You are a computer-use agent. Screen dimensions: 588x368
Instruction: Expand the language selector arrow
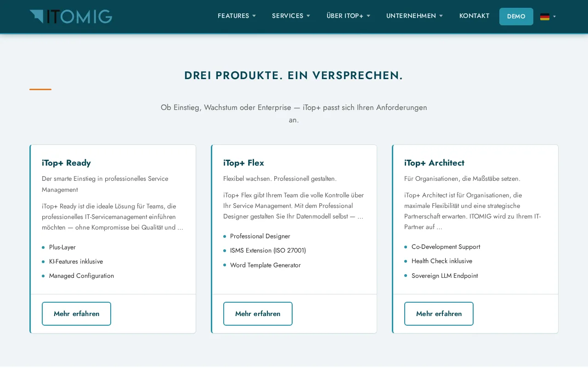(x=554, y=17)
